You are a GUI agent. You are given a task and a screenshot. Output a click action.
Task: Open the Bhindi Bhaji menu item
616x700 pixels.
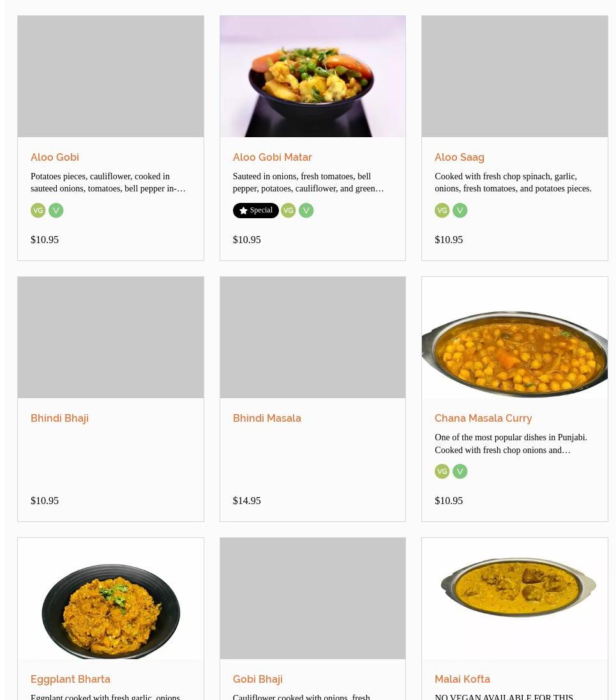point(59,419)
